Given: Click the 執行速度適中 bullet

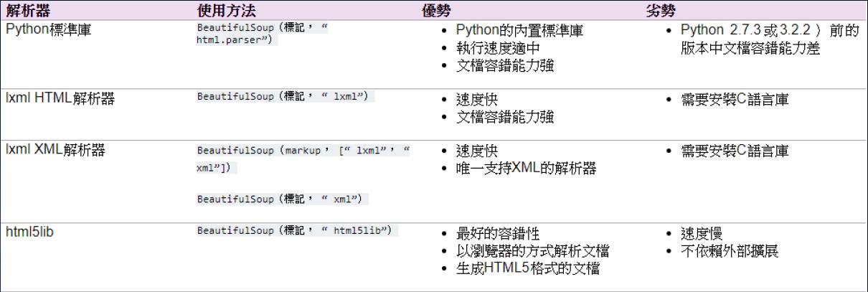Looking at the screenshot, I should pos(498,48).
